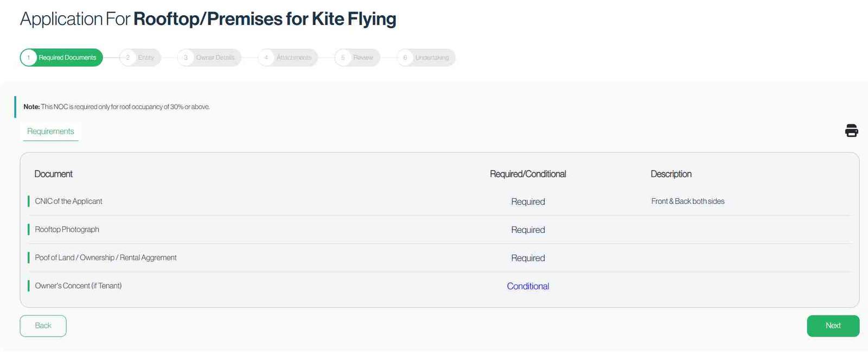868x354 pixels.
Task: Click the Document column header
Action: 54,174
